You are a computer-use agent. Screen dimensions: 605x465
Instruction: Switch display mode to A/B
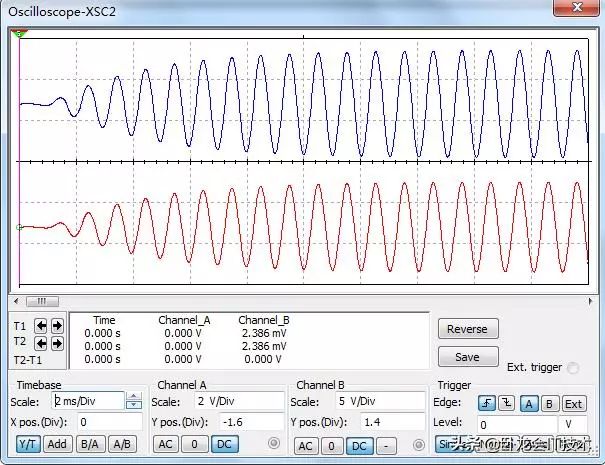[x=122, y=444]
